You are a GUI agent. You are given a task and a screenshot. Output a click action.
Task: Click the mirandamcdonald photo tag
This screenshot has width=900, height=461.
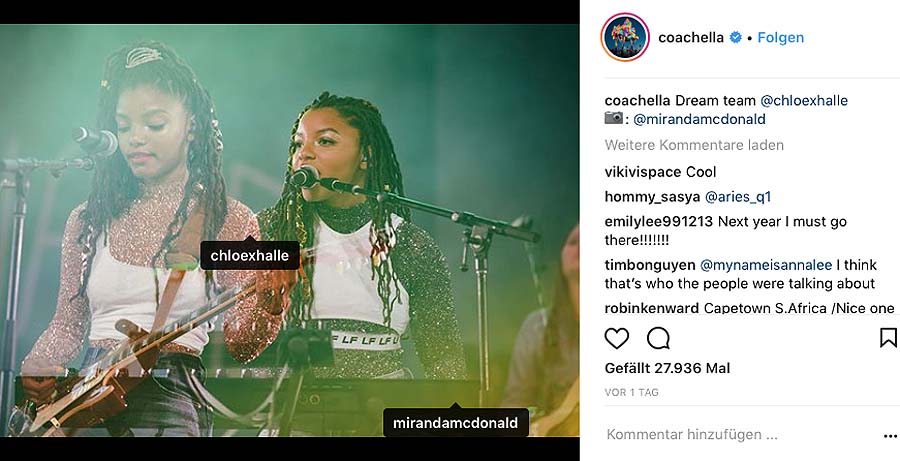pyautogui.click(x=456, y=423)
